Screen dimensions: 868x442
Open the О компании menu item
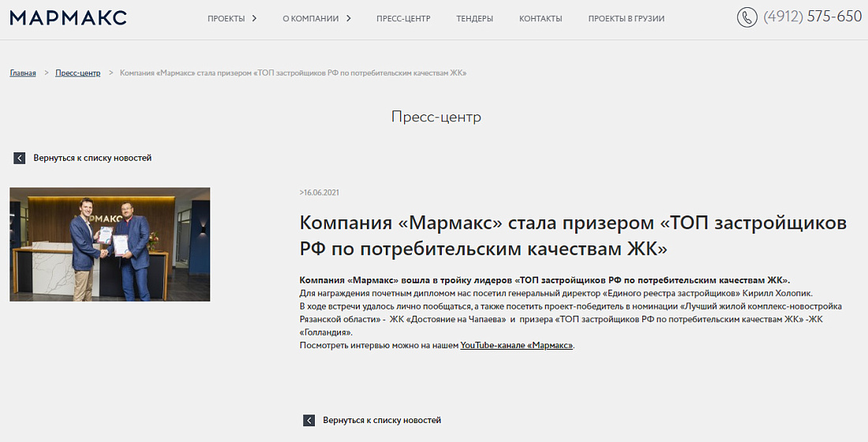311,18
